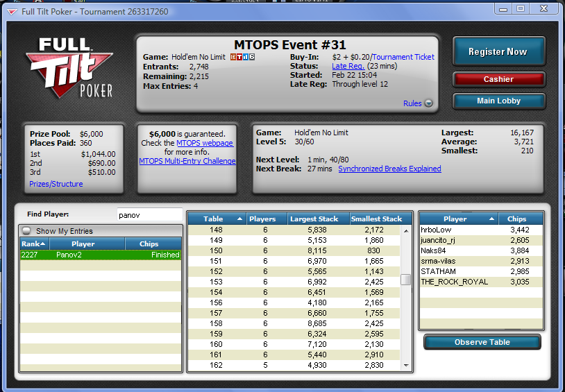Screen dimensions: 565x392
Task: Select table 152 row
Action: click(x=294, y=272)
